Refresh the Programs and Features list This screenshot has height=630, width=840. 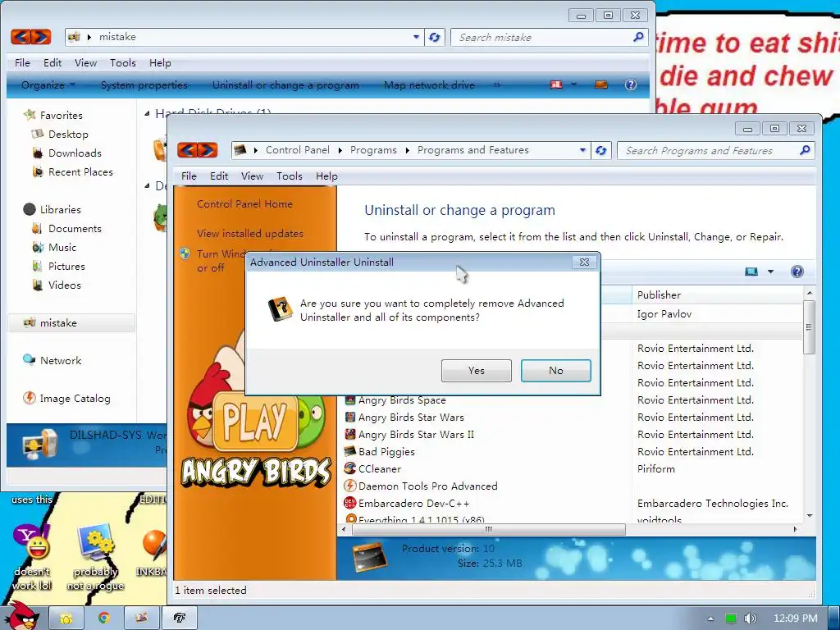[x=601, y=151]
